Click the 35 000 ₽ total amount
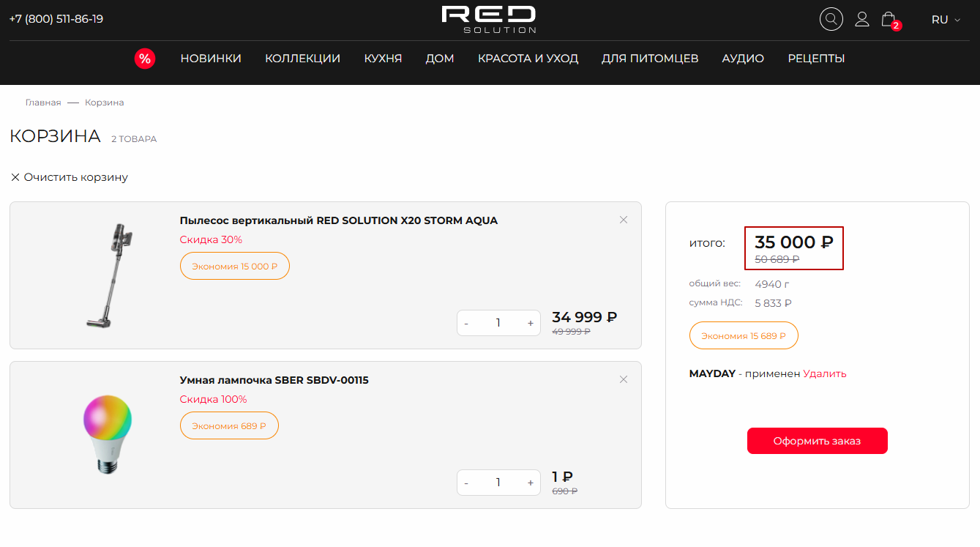The width and height of the screenshot is (980, 547). (x=794, y=242)
